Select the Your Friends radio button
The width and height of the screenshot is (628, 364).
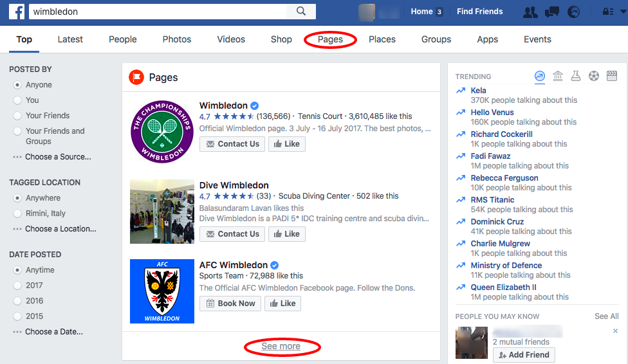click(x=17, y=116)
